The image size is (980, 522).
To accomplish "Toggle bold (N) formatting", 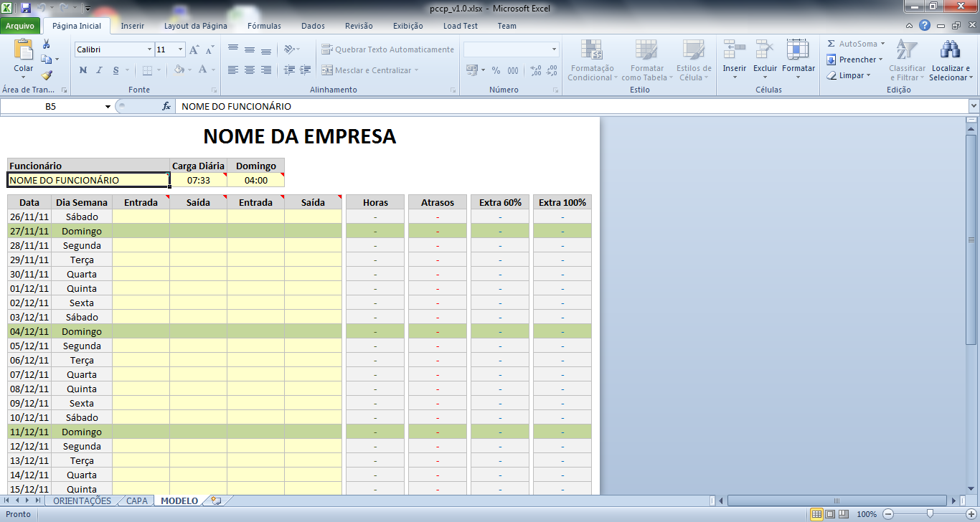I will point(83,70).
